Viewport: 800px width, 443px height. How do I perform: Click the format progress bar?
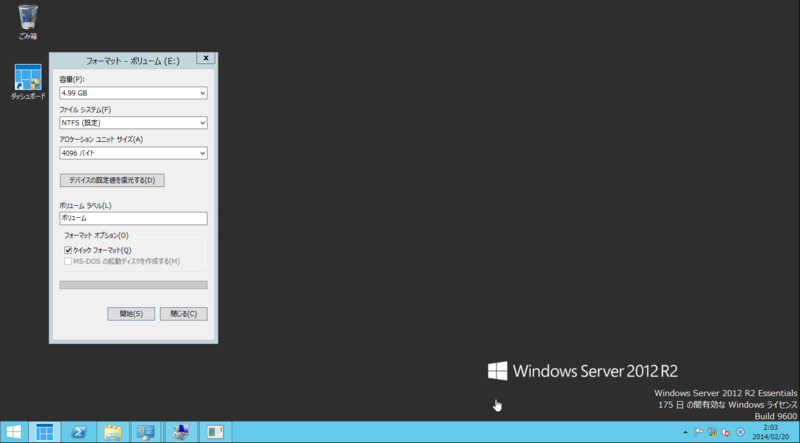133,285
